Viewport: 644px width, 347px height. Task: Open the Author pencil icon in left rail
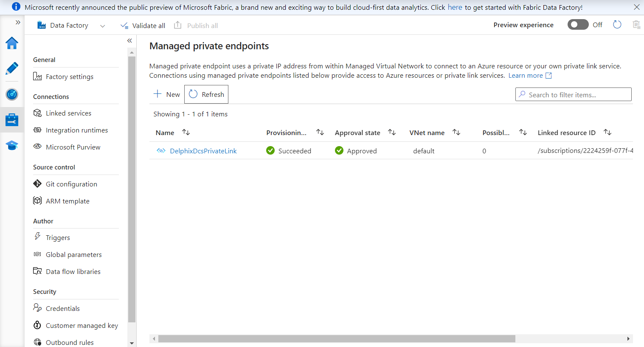click(x=11, y=68)
